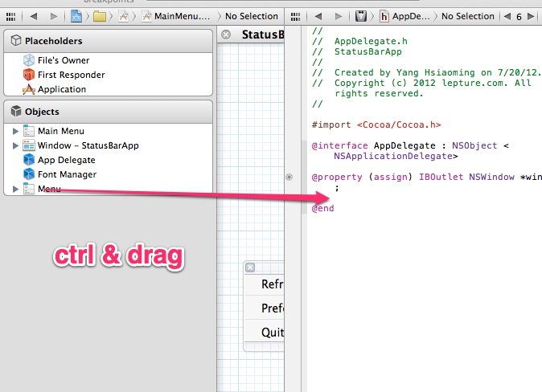The width and height of the screenshot is (542, 392).
Task: Click the #import Cocoa line
Action: click(376, 125)
